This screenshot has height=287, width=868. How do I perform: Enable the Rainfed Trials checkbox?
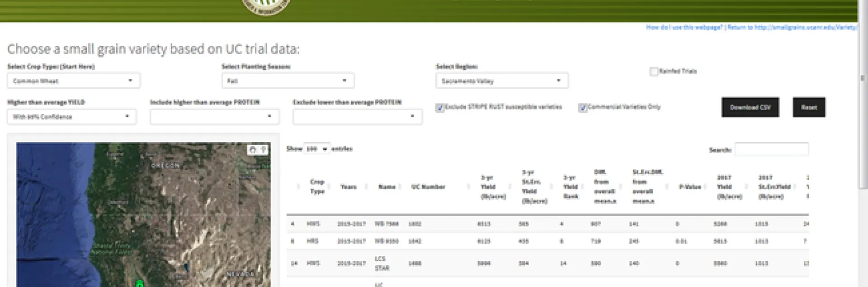coord(654,72)
